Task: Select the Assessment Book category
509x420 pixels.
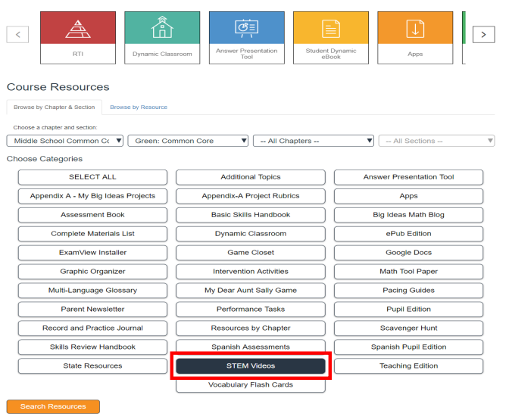Action: 93,215
